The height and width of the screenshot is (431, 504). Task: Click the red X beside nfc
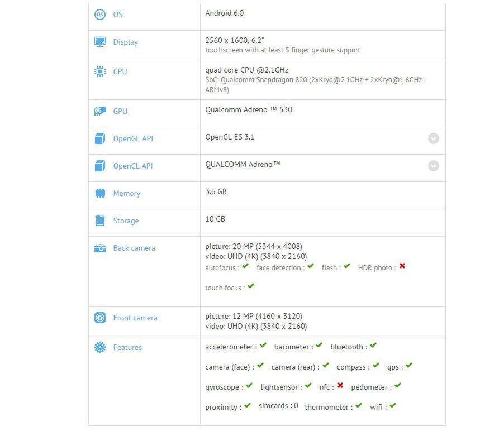point(340,385)
